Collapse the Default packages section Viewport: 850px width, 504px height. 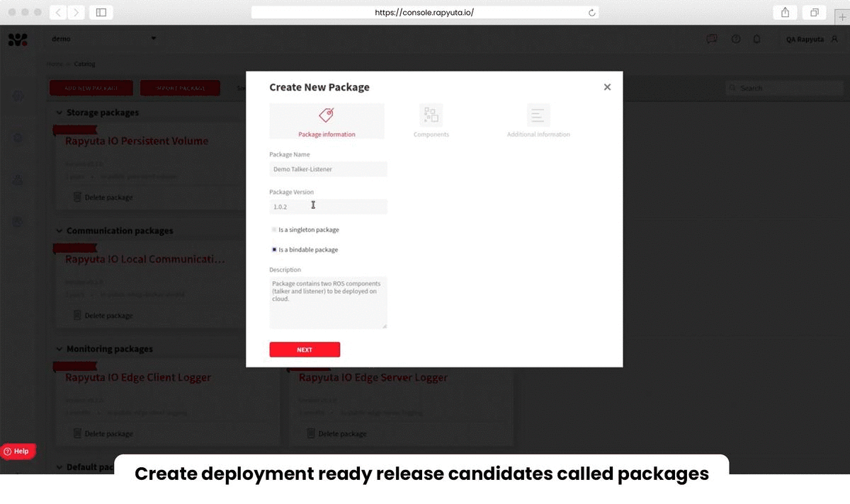click(59, 467)
